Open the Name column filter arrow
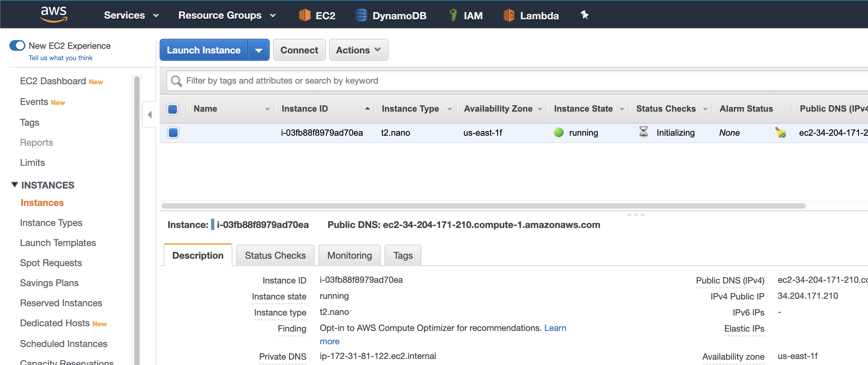 267,109
